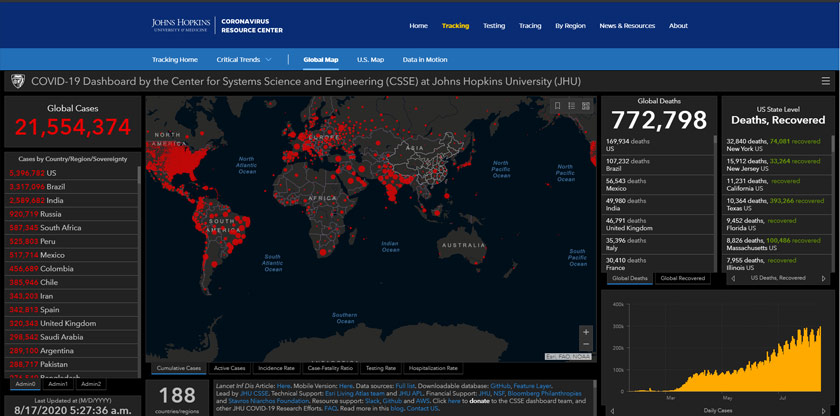Click the 35,396 deaths Italy row
840x416 pixels.
[x=658, y=244]
